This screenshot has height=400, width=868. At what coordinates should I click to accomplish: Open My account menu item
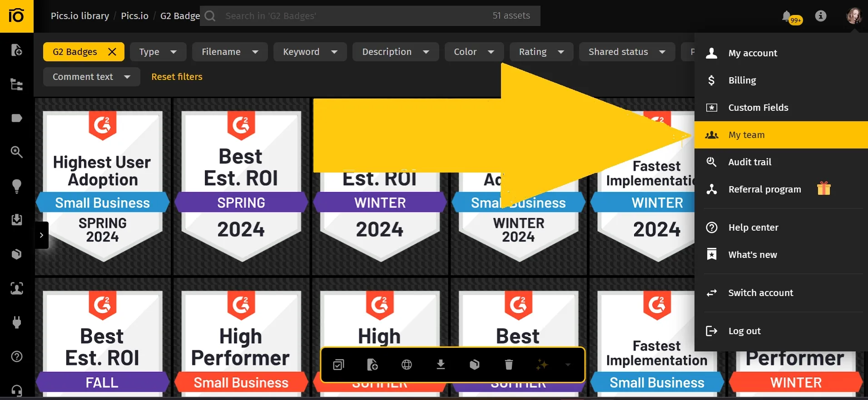(x=781, y=53)
